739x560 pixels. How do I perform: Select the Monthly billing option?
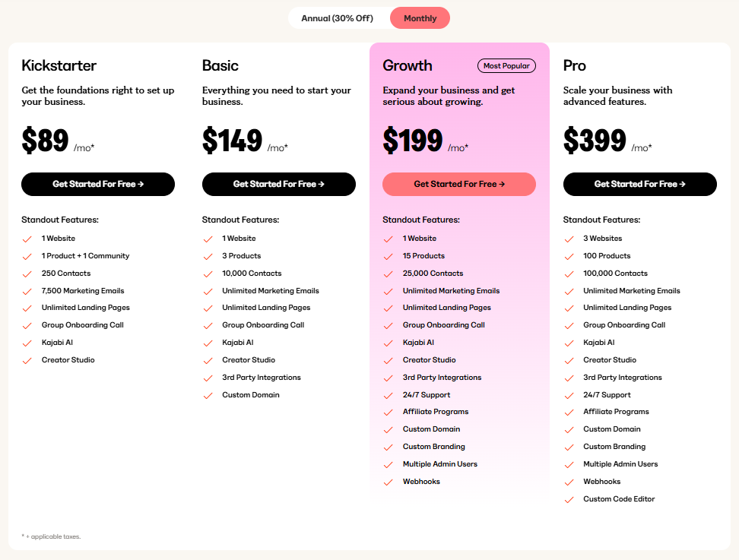420,18
